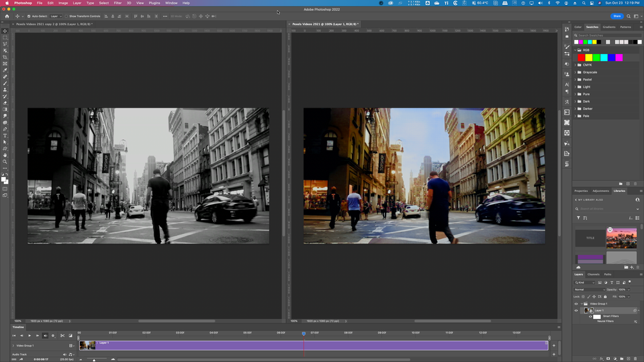Play the timeline video
The height and width of the screenshot is (362, 644).
pos(30,336)
